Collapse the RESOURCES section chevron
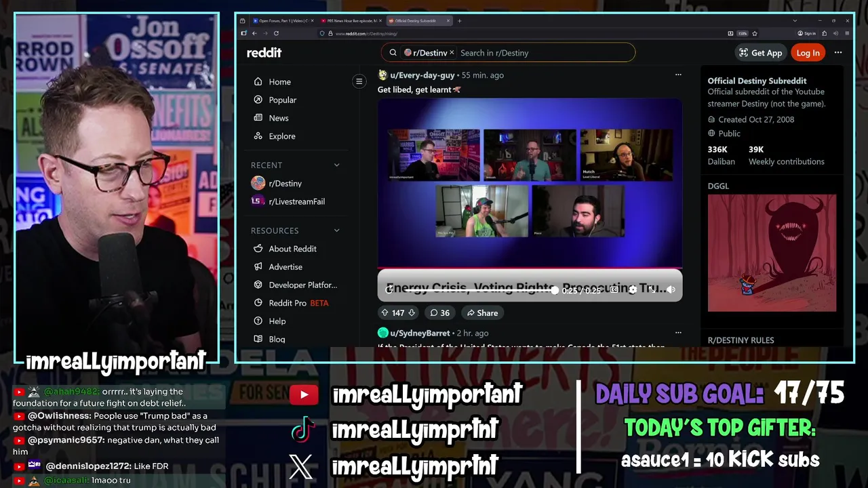868x488 pixels. click(x=336, y=230)
